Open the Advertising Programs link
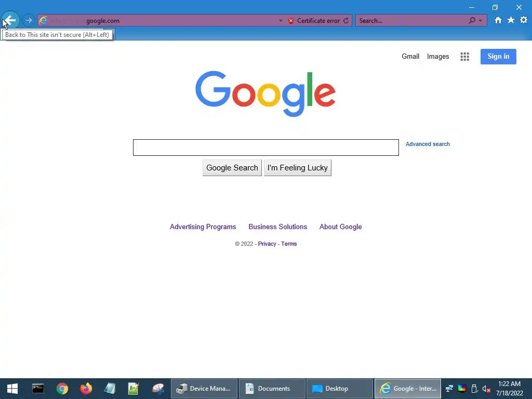Screen dimensions: 532x399 (x=203, y=227)
